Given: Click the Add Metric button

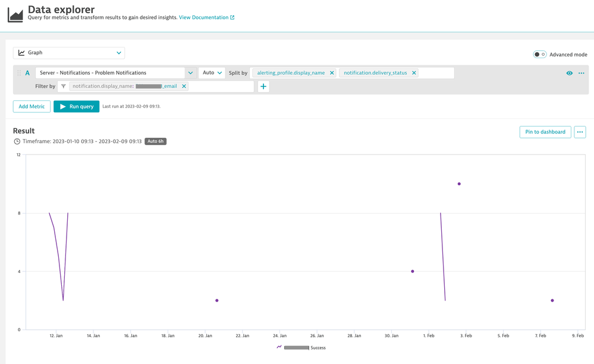Looking at the screenshot, I should (x=32, y=106).
